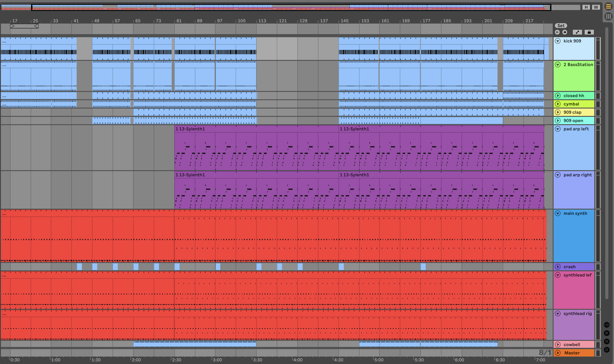Click the 8/1 grid marker label
Screen dimensions: 614x364
point(545,352)
